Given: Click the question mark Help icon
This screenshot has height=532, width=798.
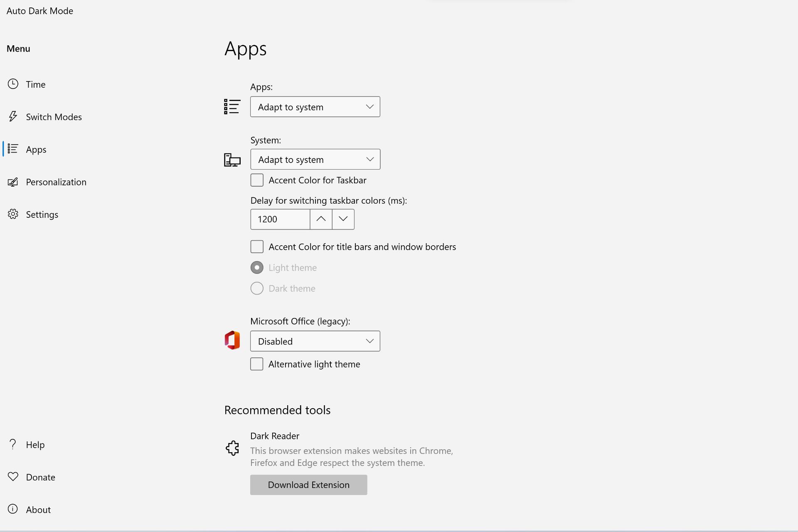Looking at the screenshot, I should [13, 444].
